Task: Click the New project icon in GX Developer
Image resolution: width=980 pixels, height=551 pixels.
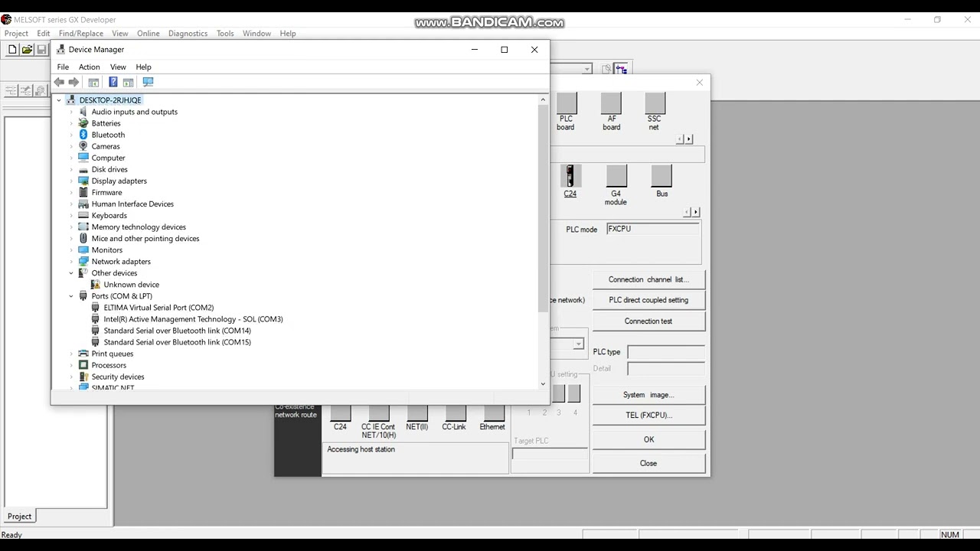Action: (x=12, y=50)
